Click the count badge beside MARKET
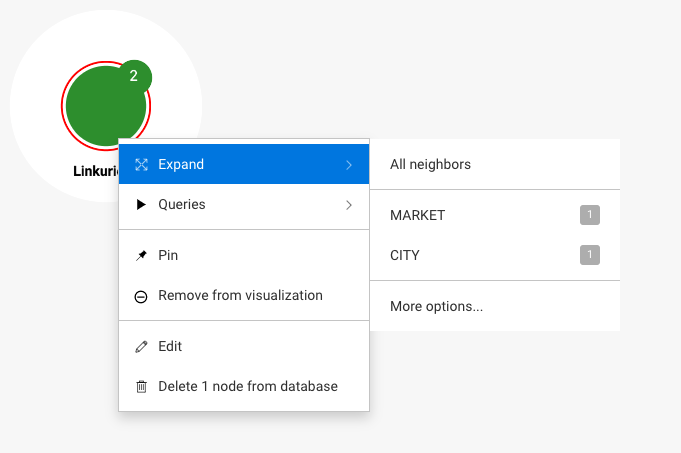681x453 pixels. pyautogui.click(x=590, y=215)
